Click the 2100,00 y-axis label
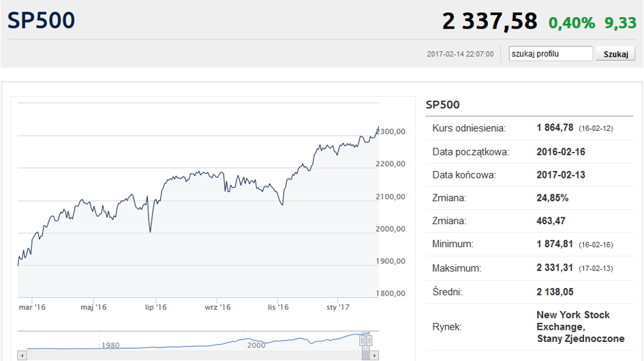The height and width of the screenshot is (361, 644). (390, 197)
